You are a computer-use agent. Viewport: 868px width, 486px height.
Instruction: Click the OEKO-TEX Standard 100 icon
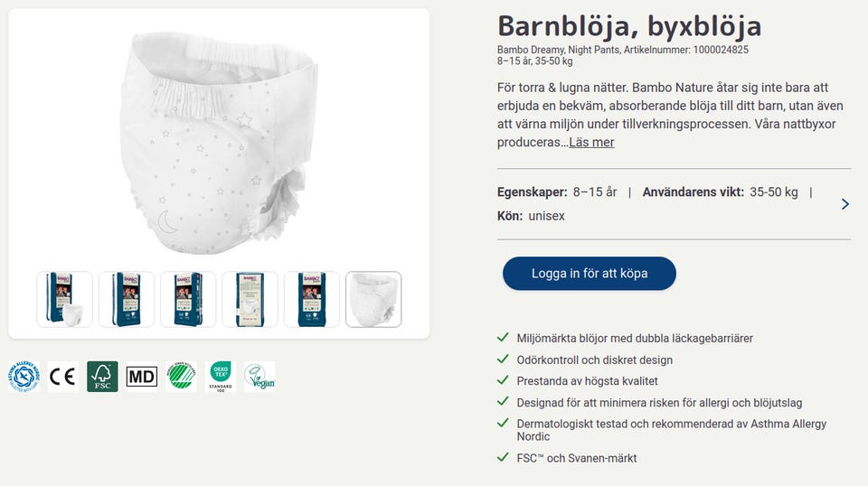tap(221, 377)
